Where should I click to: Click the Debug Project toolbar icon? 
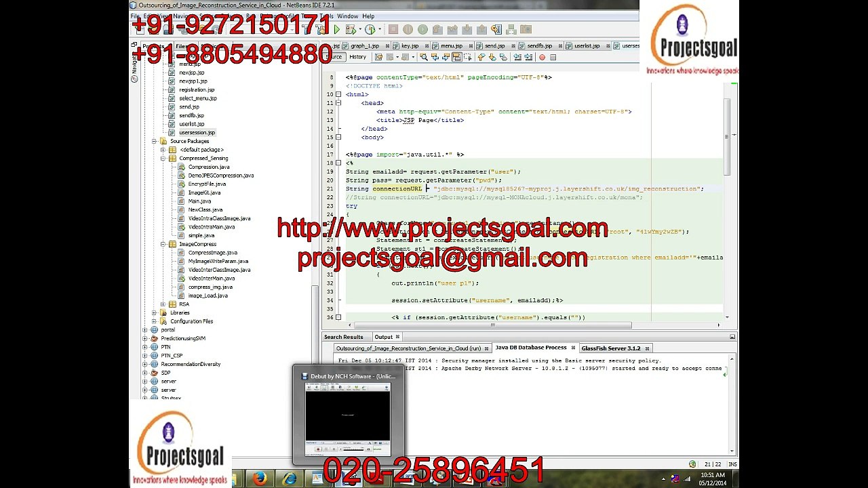[x=350, y=30]
